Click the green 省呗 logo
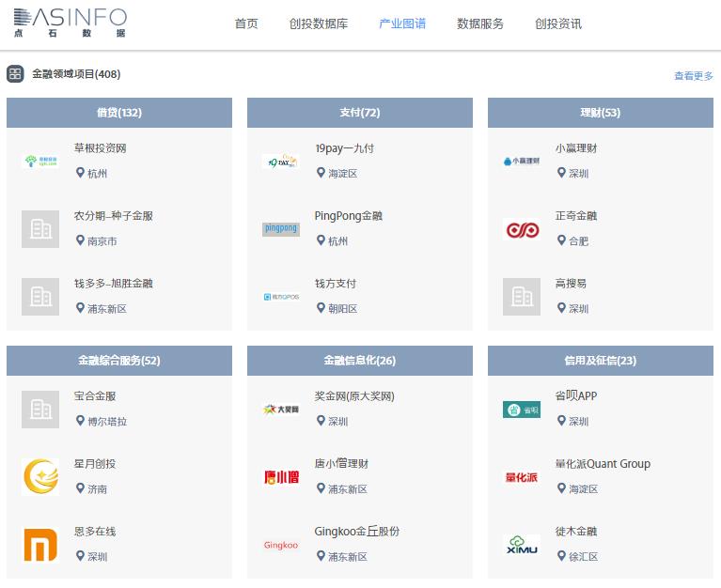The height and width of the screenshot is (588, 721). point(522,410)
